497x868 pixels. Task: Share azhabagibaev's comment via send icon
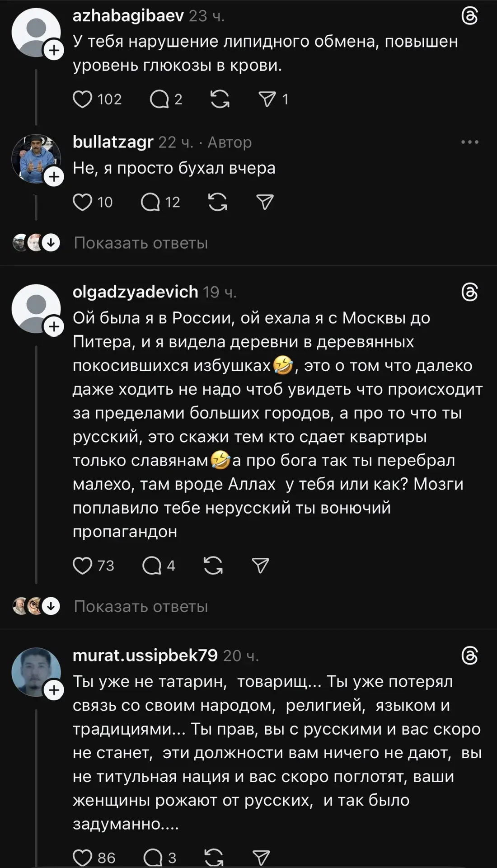[x=267, y=99]
